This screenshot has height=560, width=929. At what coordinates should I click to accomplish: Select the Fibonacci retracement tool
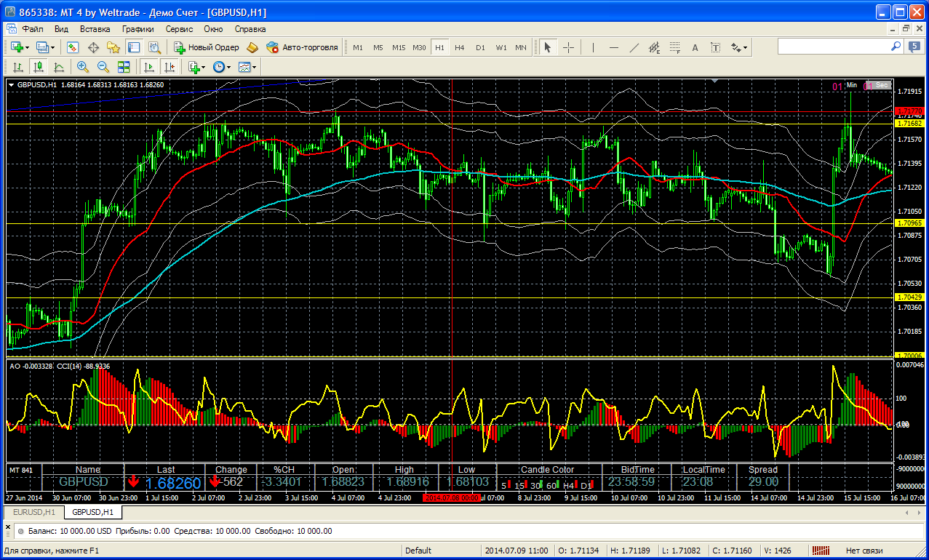click(x=674, y=47)
